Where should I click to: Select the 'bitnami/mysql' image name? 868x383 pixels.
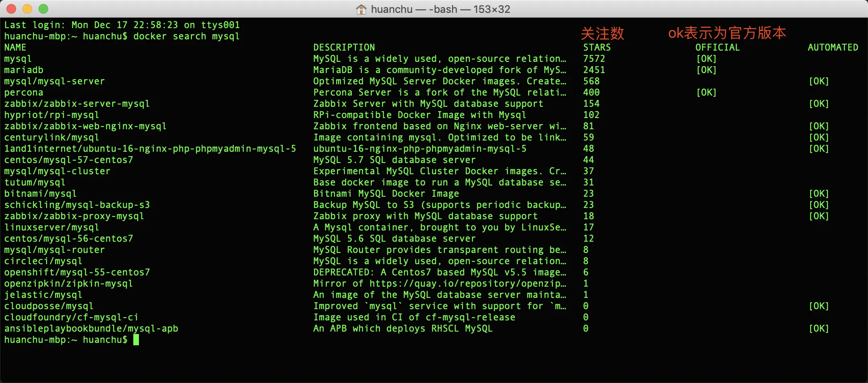[41, 194]
